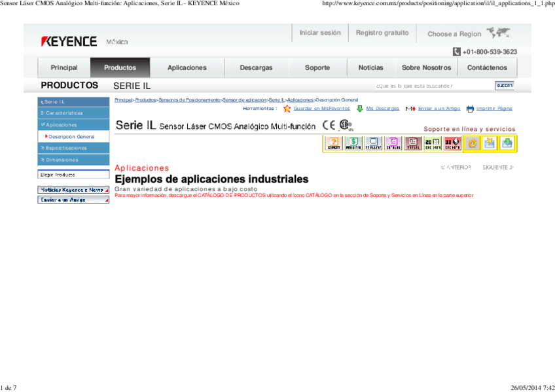Click the CSA certification mark
This screenshot has width=555, height=392.
[346, 125]
